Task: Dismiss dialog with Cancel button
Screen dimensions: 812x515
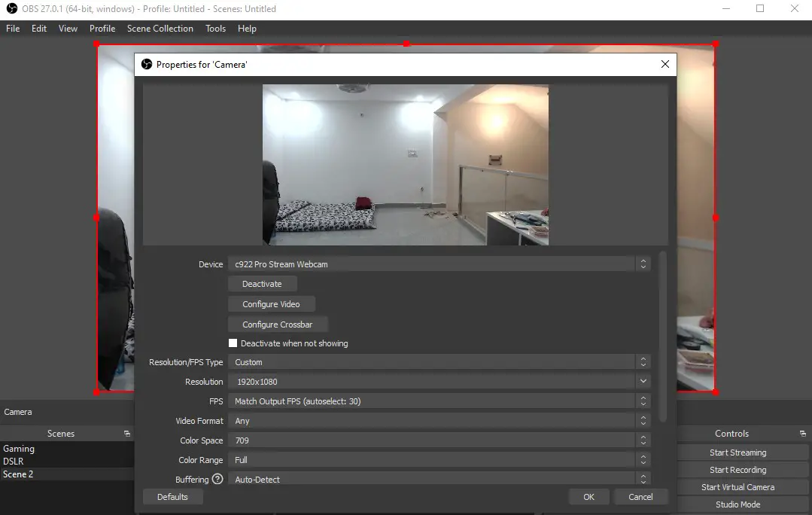Action: coord(640,497)
